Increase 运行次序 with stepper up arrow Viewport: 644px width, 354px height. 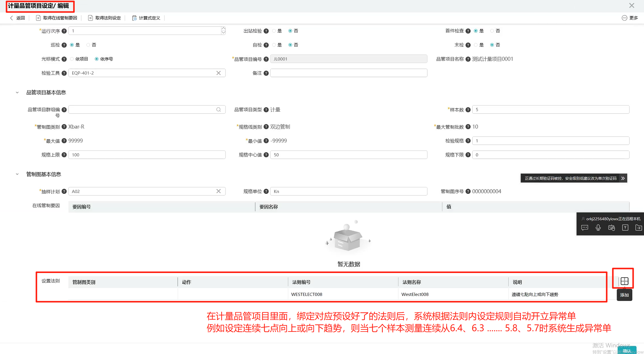pyautogui.click(x=223, y=28)
